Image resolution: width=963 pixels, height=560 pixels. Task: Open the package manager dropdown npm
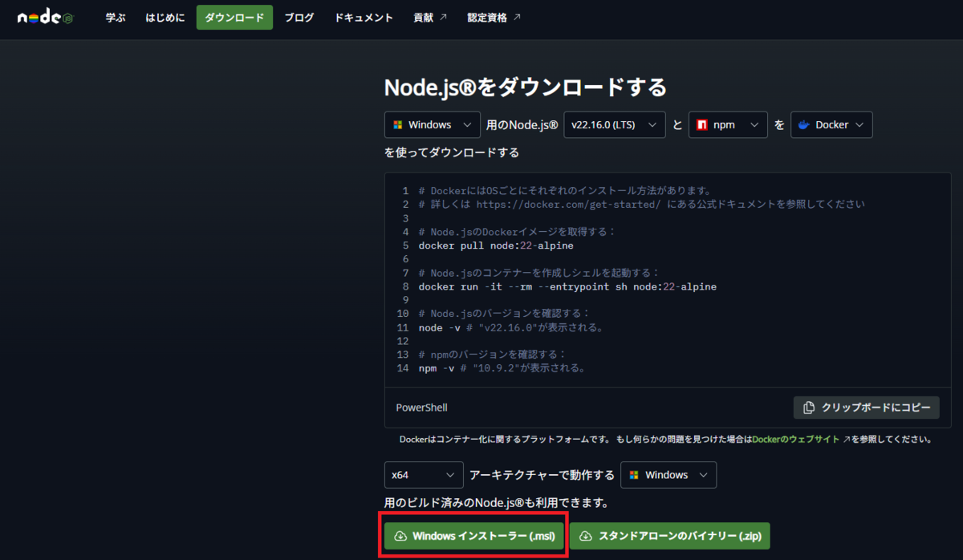pyautogui.click(x=728, y=125)
